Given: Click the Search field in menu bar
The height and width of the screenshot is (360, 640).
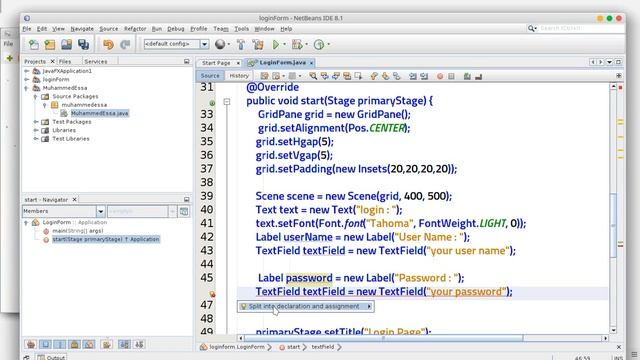Looking at the screenshot, I should (580, 28).
